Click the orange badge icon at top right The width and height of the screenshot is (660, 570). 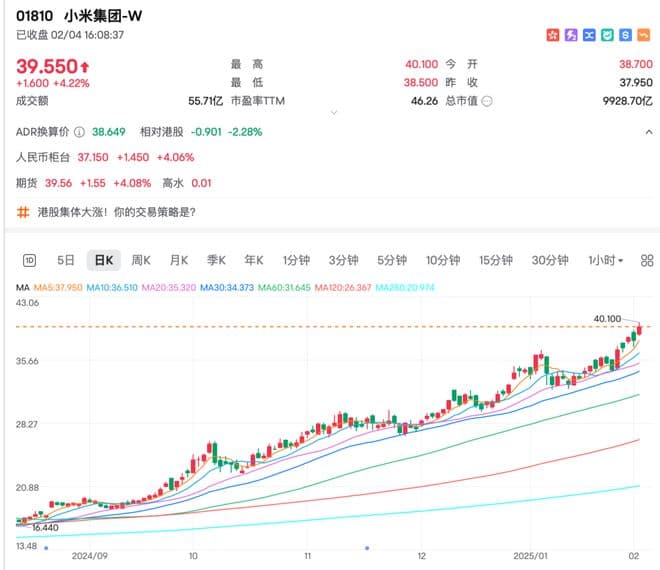[644, 35]
